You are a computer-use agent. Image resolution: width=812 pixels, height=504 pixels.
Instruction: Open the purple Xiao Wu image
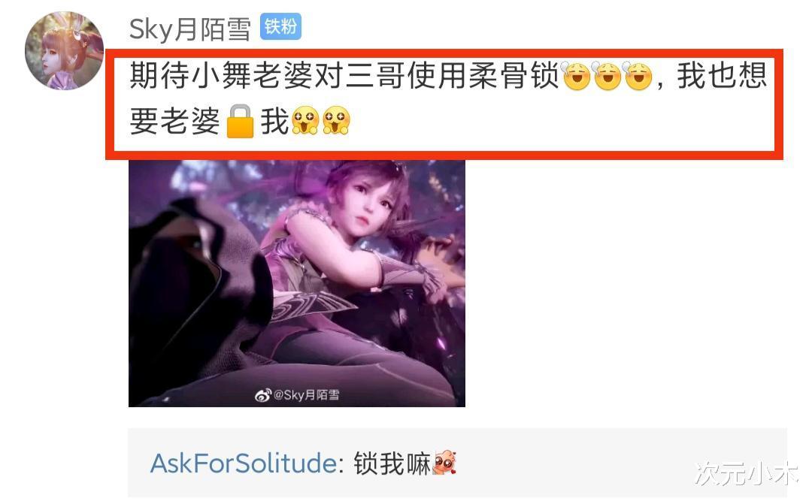[297, 284]
